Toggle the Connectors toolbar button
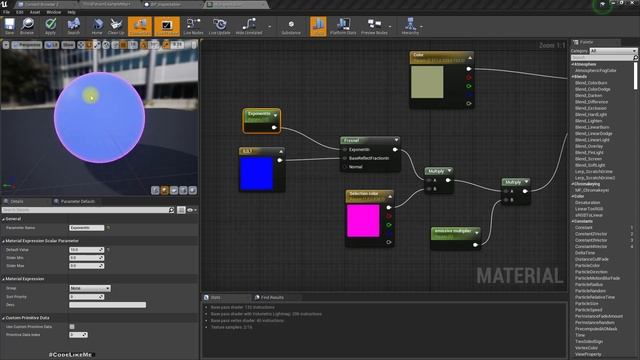Viewport: 640px width, 360px height. pos(140,26)
